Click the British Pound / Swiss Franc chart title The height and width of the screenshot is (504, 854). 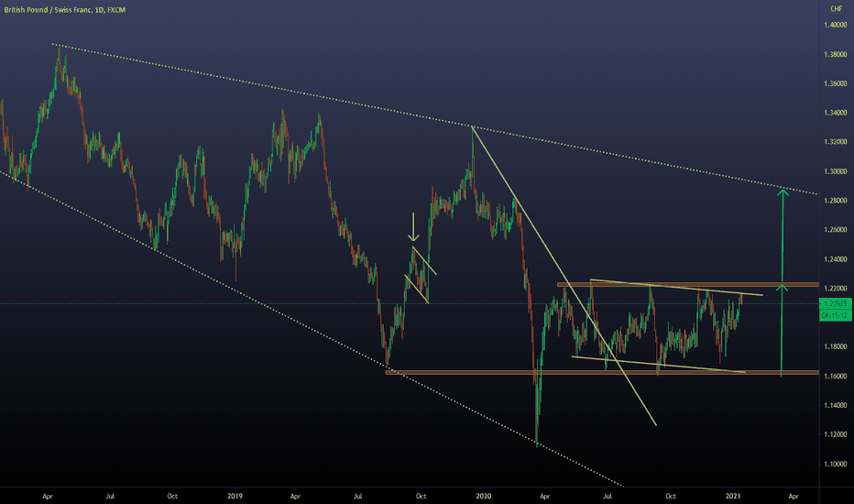65,10
